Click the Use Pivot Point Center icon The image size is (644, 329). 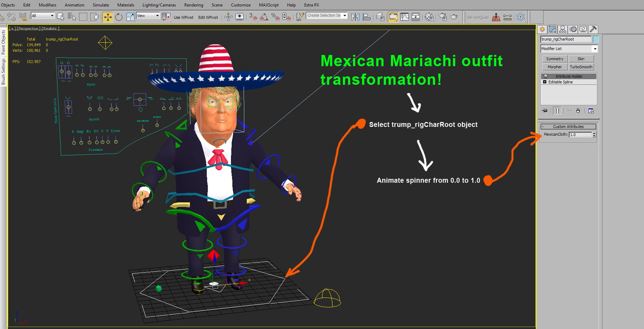coord(166,17)
